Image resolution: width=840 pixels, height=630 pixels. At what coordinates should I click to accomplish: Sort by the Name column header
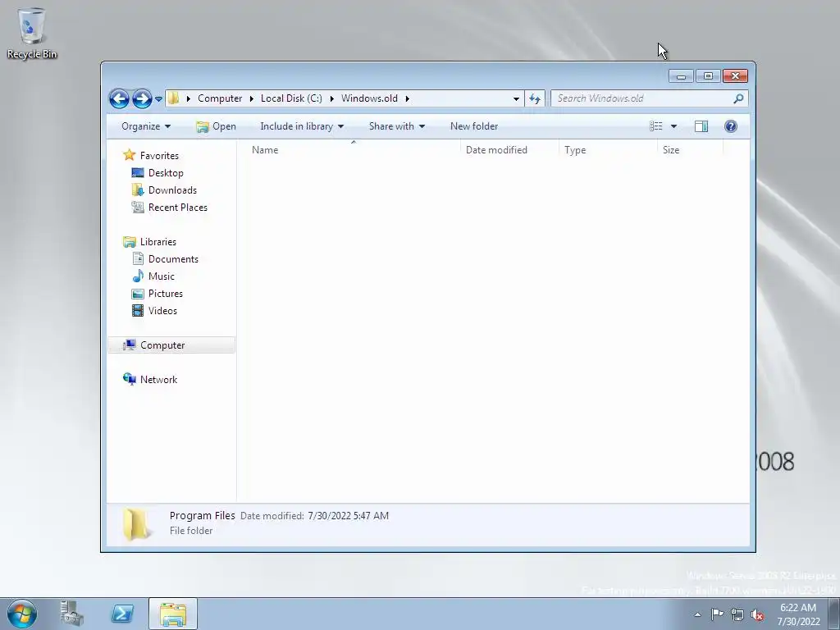pyautogui.click(x=354, y=150)
